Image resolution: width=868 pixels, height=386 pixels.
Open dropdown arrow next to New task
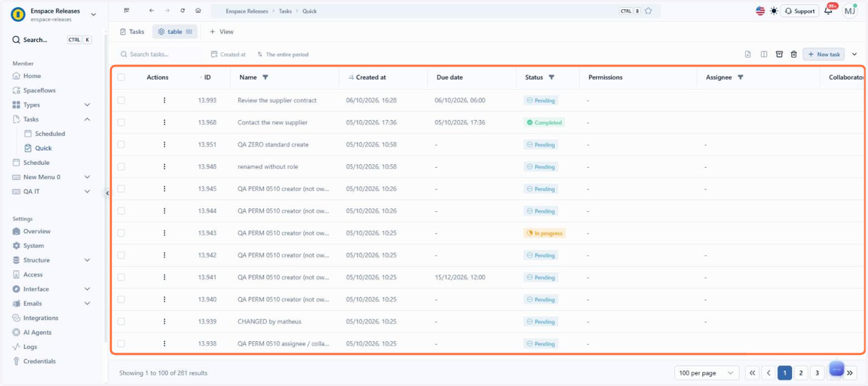click(854, 54)
